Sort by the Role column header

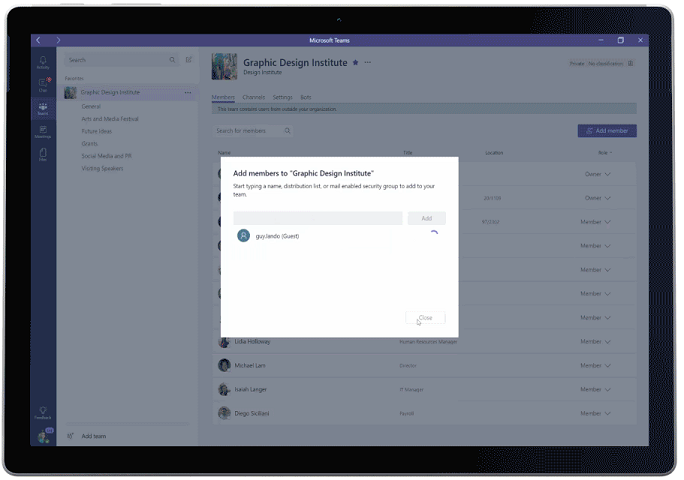[605, 153]
